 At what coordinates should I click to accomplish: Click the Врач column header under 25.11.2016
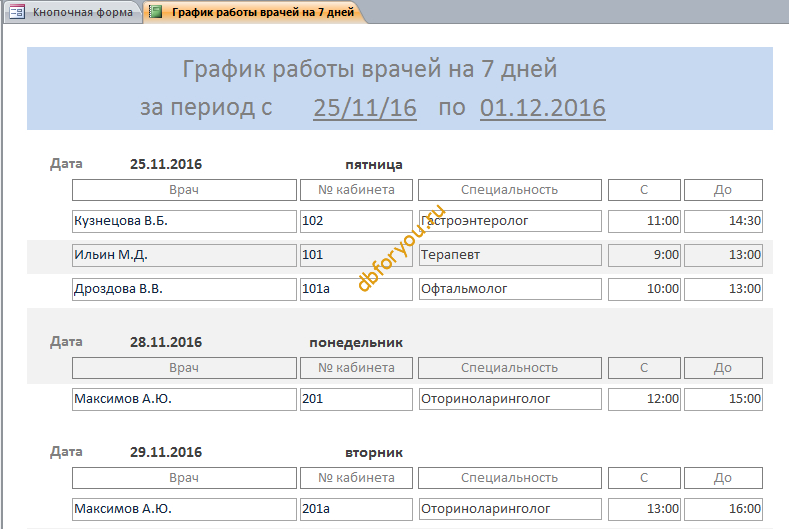pyautogui.click(x=184, y=190)
